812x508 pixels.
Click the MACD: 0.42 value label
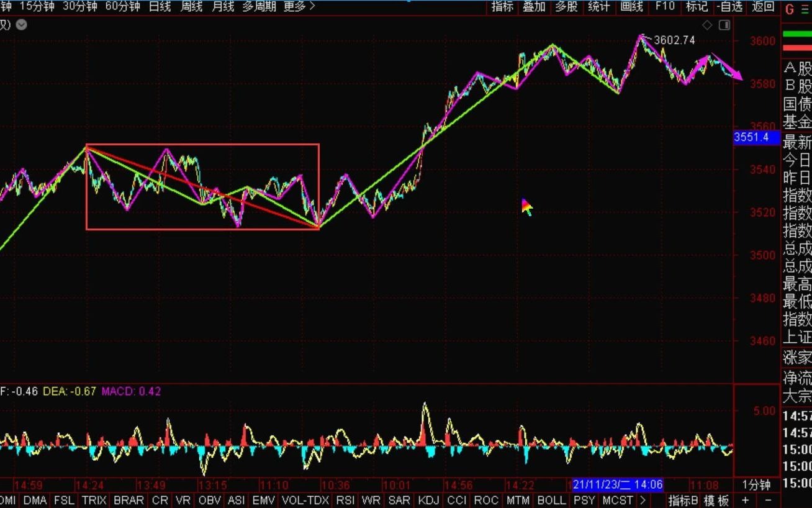click(131, 391)
